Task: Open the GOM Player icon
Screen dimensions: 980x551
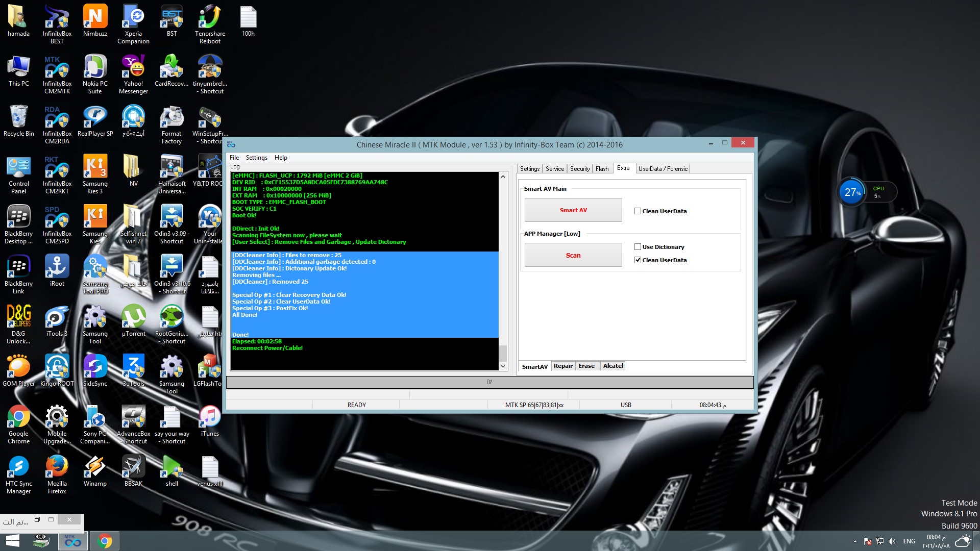Action: pos(19,370)
